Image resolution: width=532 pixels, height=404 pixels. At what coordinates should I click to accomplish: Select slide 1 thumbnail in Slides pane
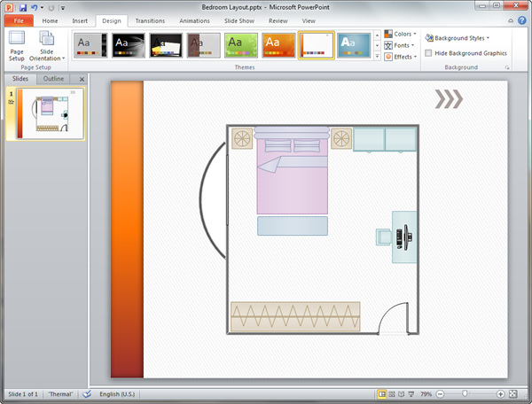(51, 114)
